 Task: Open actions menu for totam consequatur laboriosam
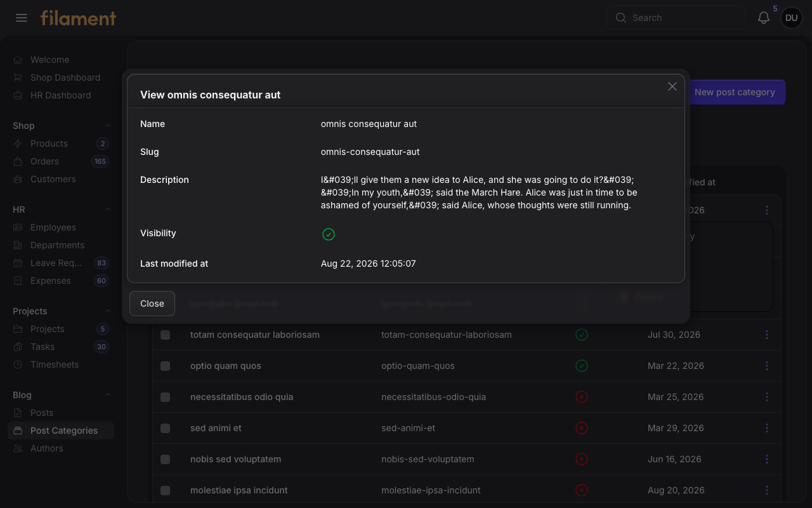click(767, 335)
